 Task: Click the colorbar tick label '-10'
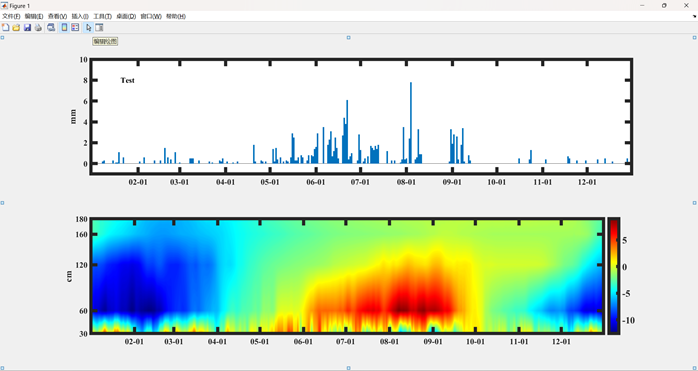628,321
